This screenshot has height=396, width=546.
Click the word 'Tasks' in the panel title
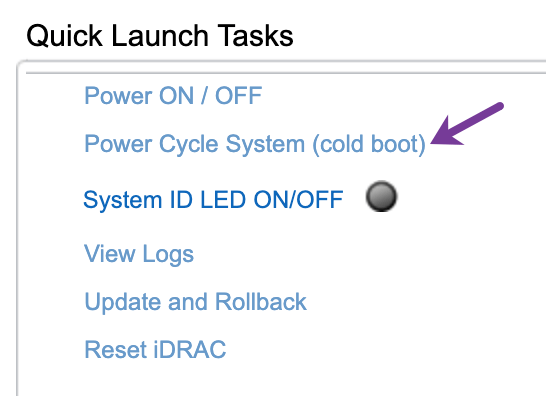click(x=255, y=36)
